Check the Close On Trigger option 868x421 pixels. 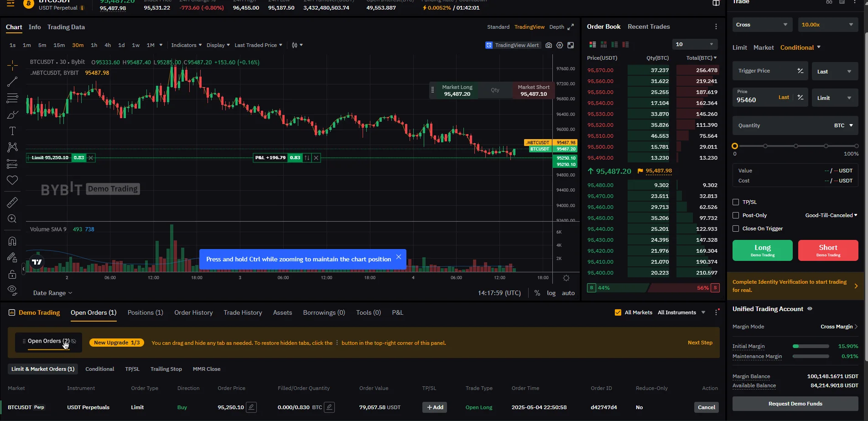point(736,229)
